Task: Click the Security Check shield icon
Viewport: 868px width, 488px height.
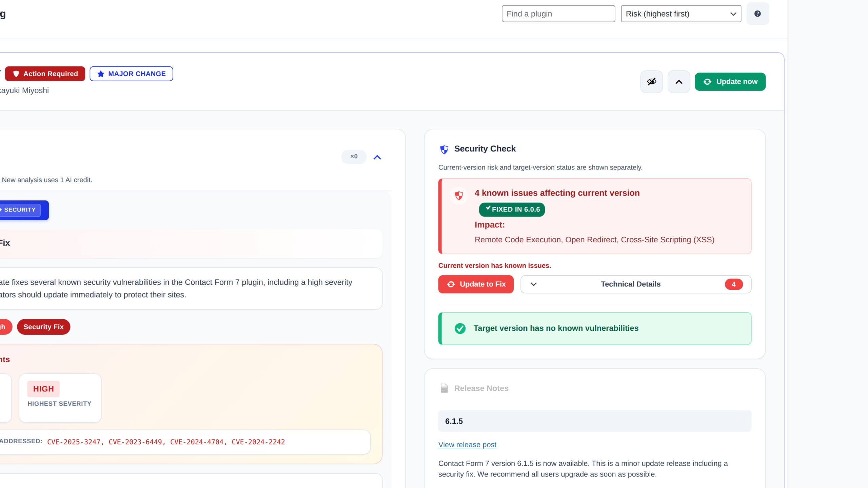Action: pos(444,149)
